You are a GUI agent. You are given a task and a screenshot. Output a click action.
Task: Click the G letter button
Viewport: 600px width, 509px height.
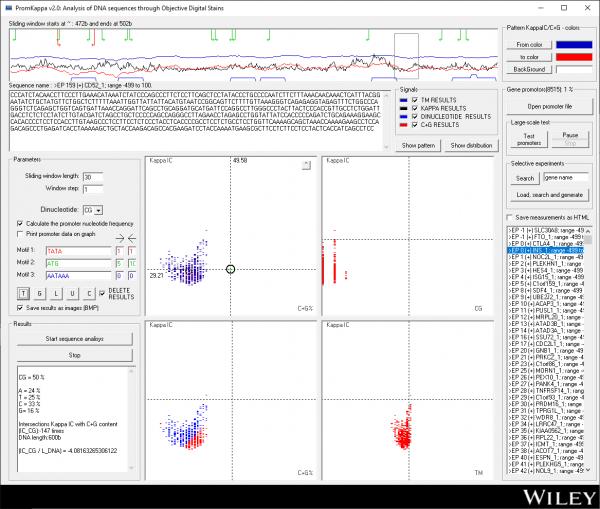tap(40, 294)
